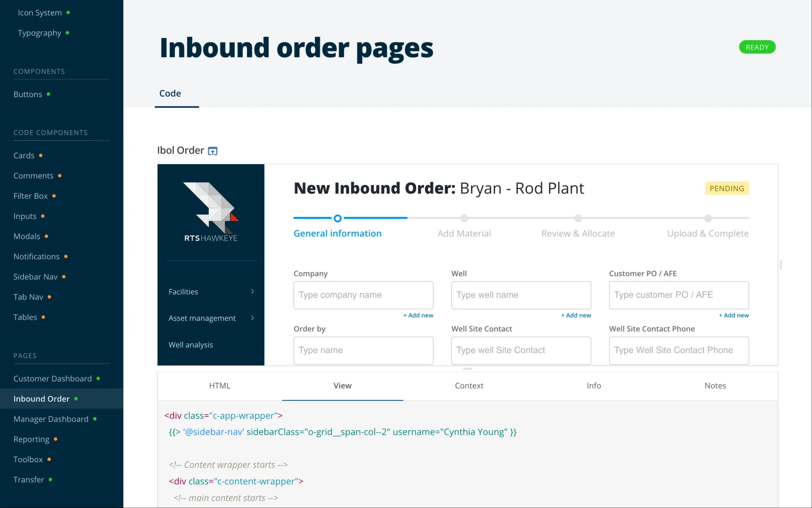812x508 pixels.
Task: Open Icon System in left sidebar
Action: [x=40, y=13]
